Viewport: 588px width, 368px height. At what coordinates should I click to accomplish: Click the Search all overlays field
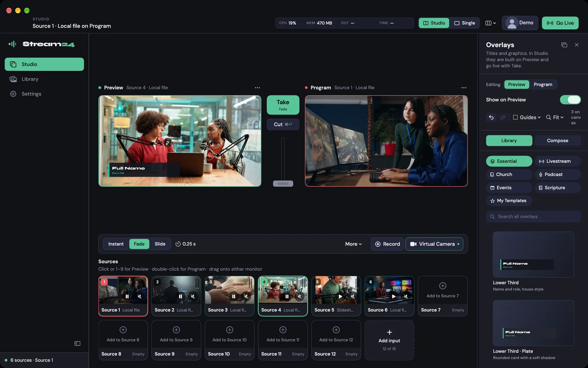tap(533, 216)
